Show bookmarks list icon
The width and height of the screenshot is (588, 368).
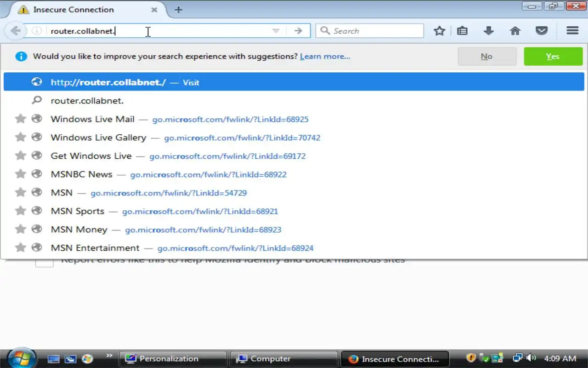pos(463,31)
